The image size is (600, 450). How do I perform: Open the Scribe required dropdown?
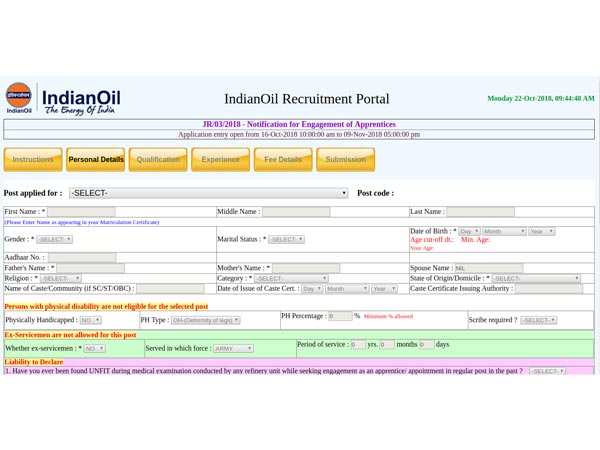click(x=539, y=320)
